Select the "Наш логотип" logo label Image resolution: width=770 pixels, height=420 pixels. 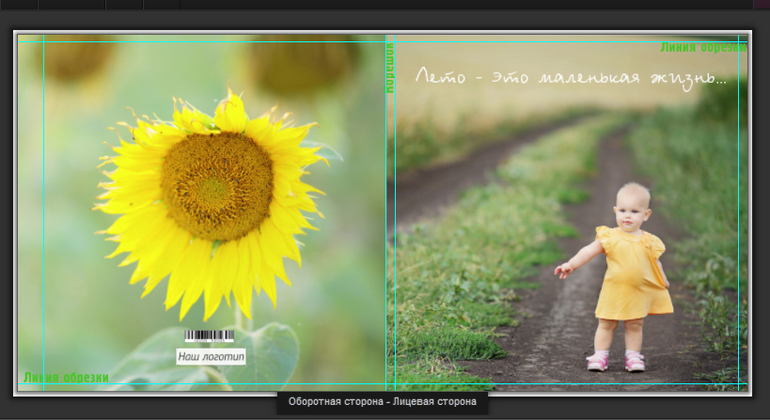210,356
